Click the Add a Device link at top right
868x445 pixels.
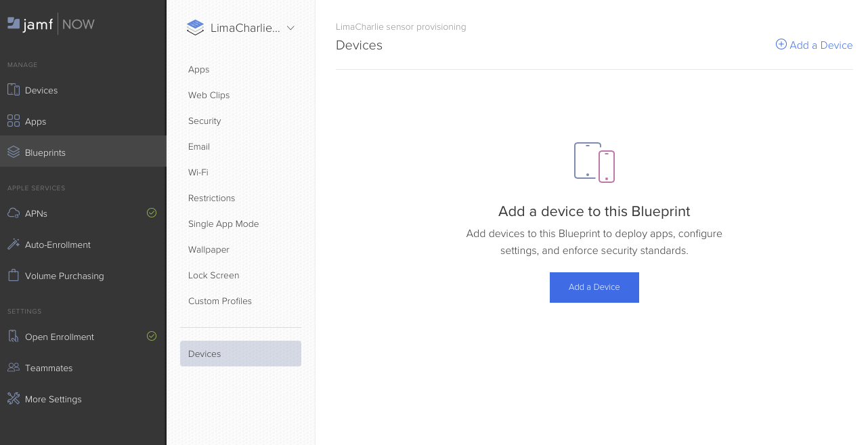tap(814, 45)
